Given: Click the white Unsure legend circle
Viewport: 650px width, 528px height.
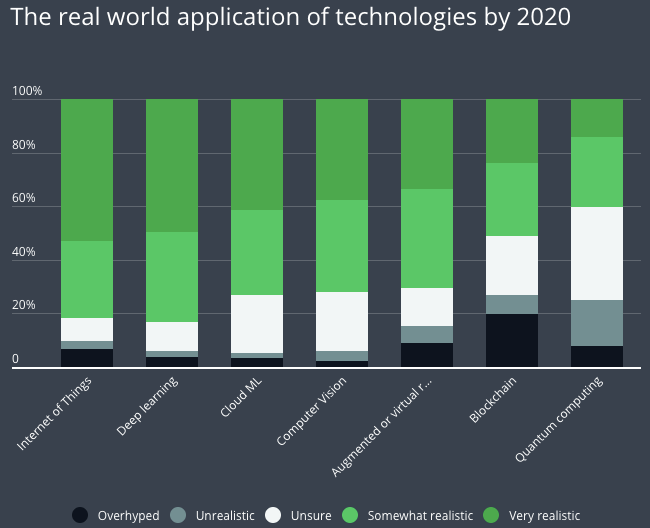Looking at the screenshot, I should [272, 515].
